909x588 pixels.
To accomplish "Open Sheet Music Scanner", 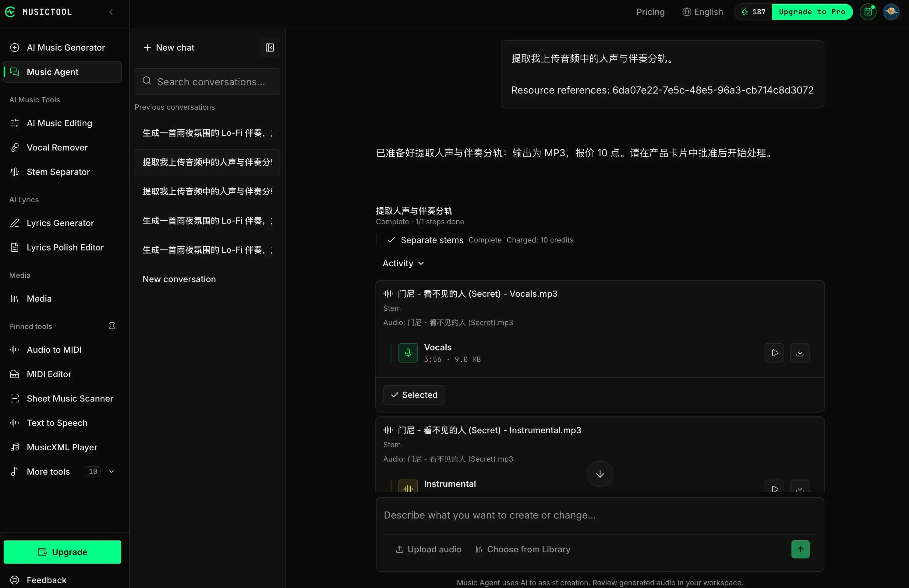I will (x=63, y=398).
